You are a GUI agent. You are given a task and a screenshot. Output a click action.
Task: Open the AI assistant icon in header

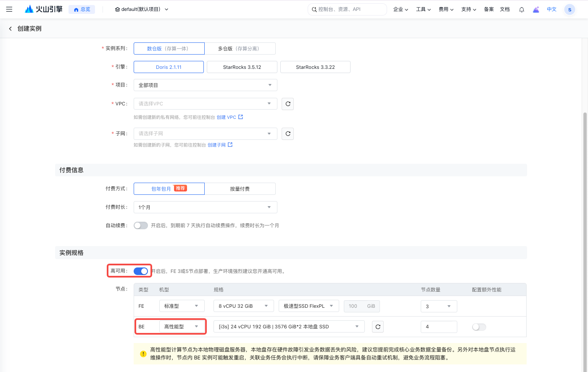click(x=536, y=9)
